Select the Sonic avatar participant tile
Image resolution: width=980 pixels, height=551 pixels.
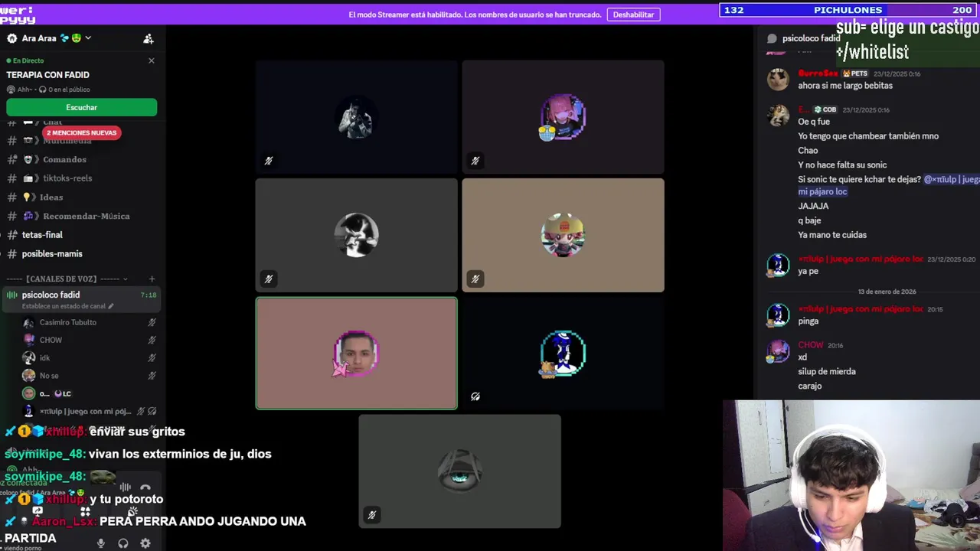tap(563, 354)
